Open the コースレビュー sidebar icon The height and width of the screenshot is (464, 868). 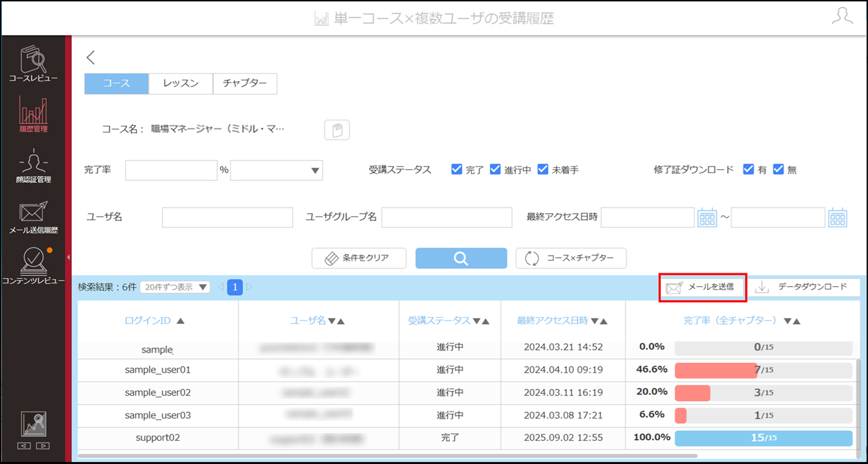click(x=33, y=64)
